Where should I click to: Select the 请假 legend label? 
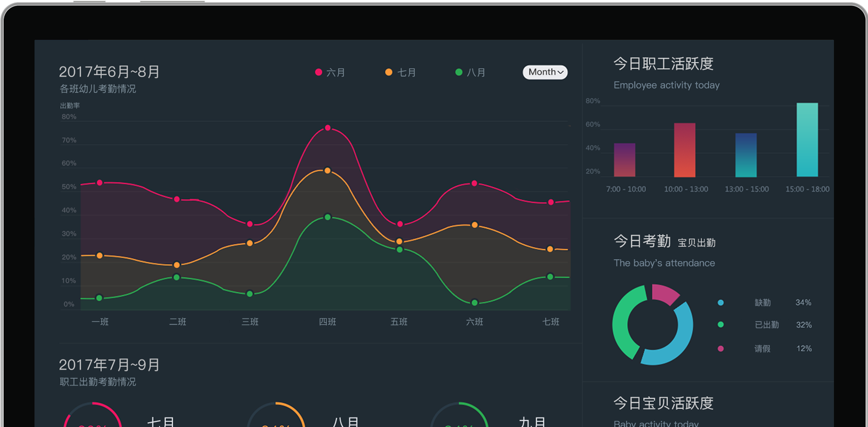tap(762, 349)
